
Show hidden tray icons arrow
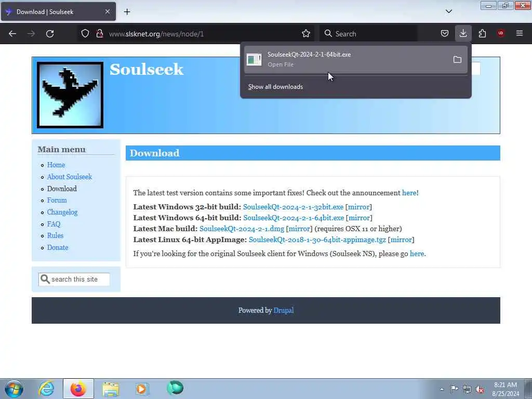442,389
